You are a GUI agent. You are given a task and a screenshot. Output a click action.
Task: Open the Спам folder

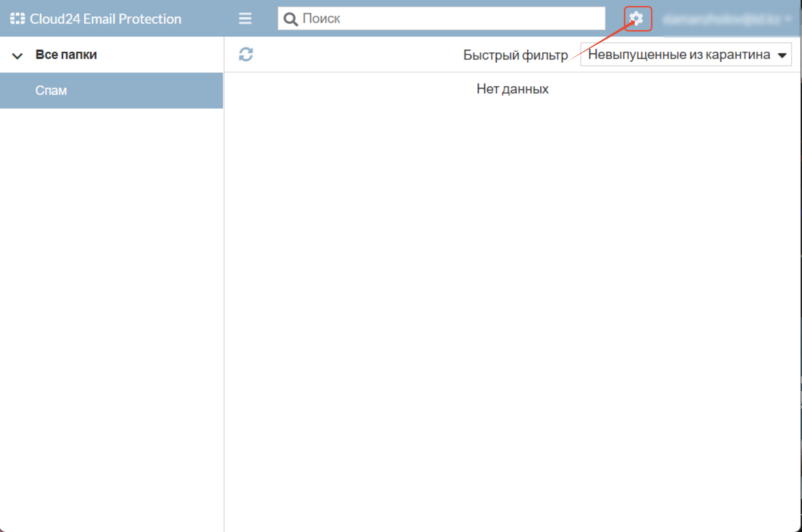(51, 91)
